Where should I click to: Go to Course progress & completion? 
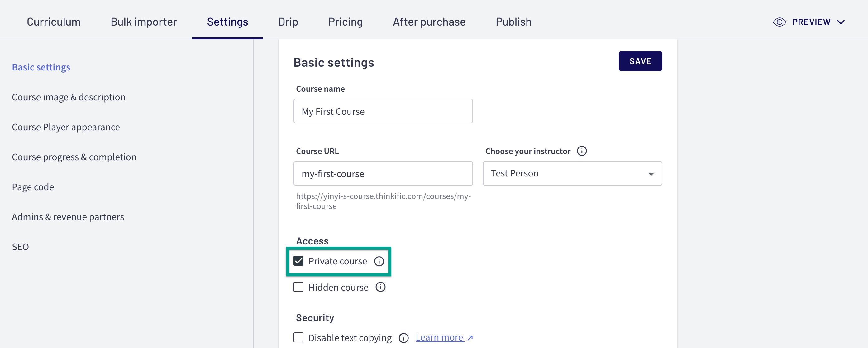pos(74,157)
